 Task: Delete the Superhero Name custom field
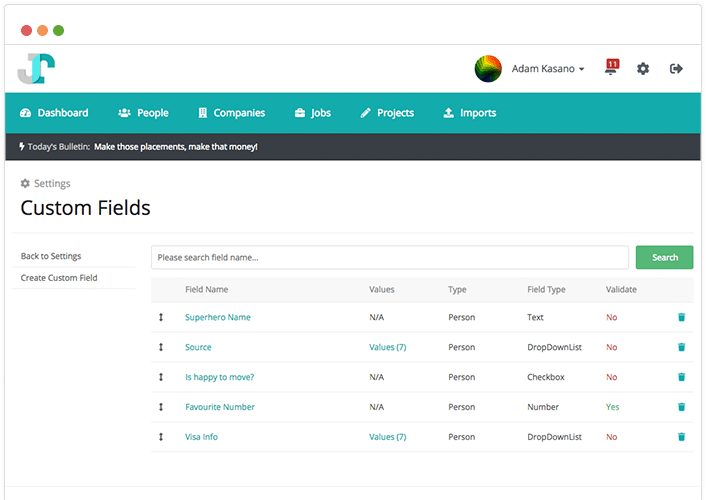(x=681, y=317)
